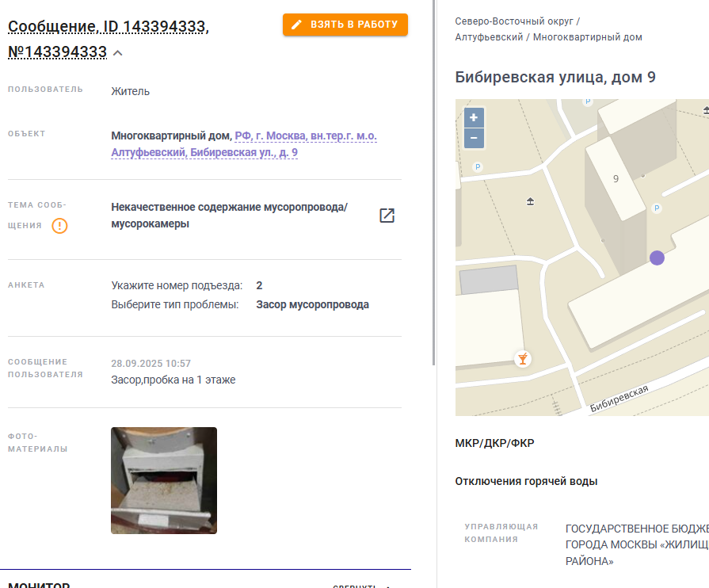Click the playground icon on map
Viewport: 709px width, 588px height.
(531, 201)
